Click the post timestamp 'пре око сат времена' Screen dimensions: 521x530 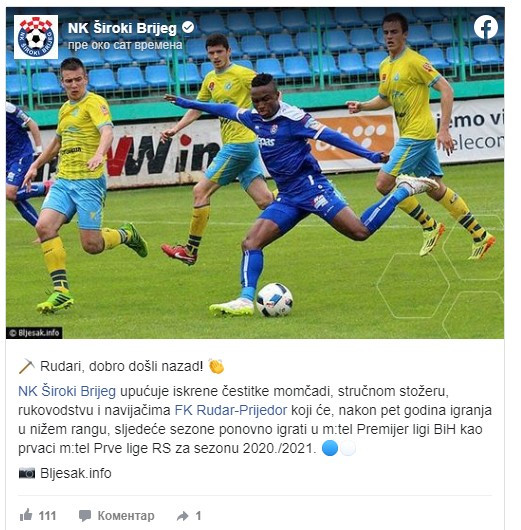125,45
